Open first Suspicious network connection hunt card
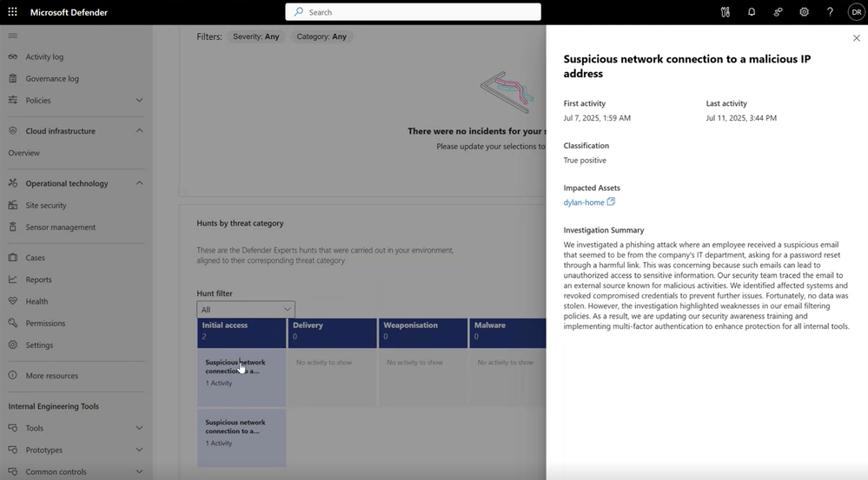The width and height of the screenshot is (868, 480). [242, 378]
